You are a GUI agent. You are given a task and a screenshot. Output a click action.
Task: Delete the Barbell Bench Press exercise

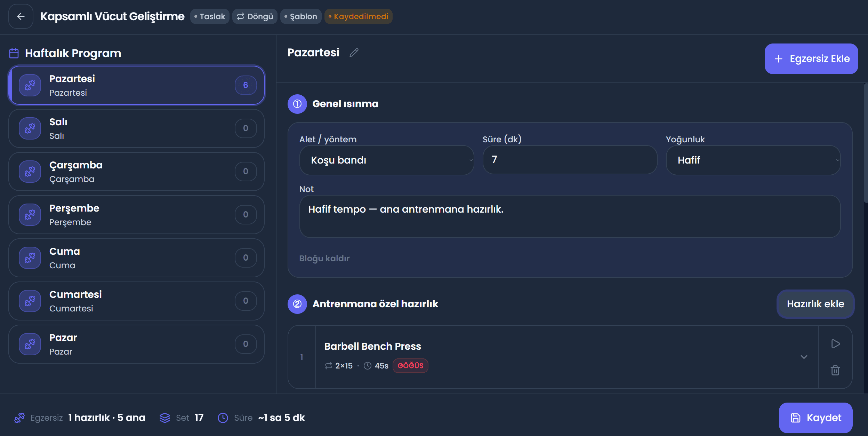pyautogui.click(x=835, y=370)
